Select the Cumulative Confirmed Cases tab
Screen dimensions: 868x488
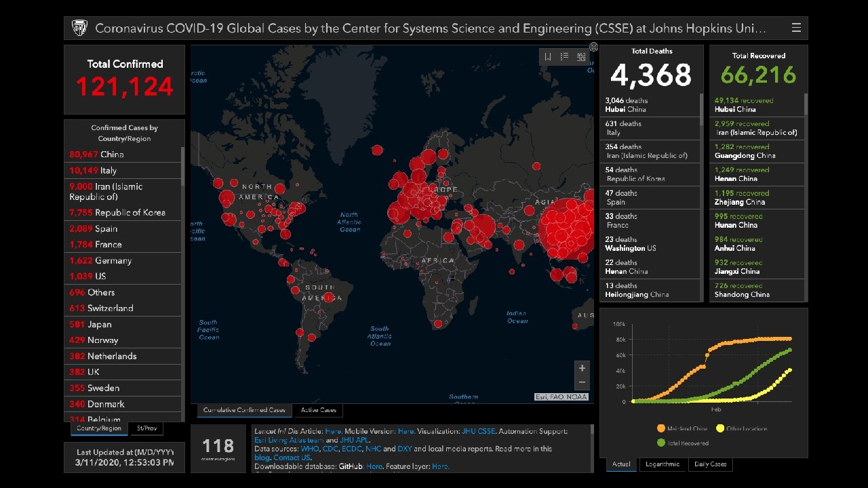pyautogui.click(x=245, y=410)
